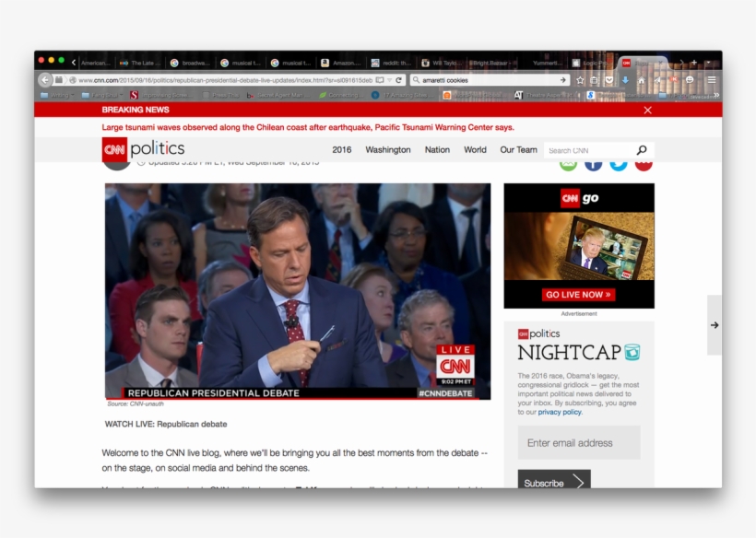Bookmark this page using the star icon
The height and width of the screenshot is (538, 756).
(580, 80)
